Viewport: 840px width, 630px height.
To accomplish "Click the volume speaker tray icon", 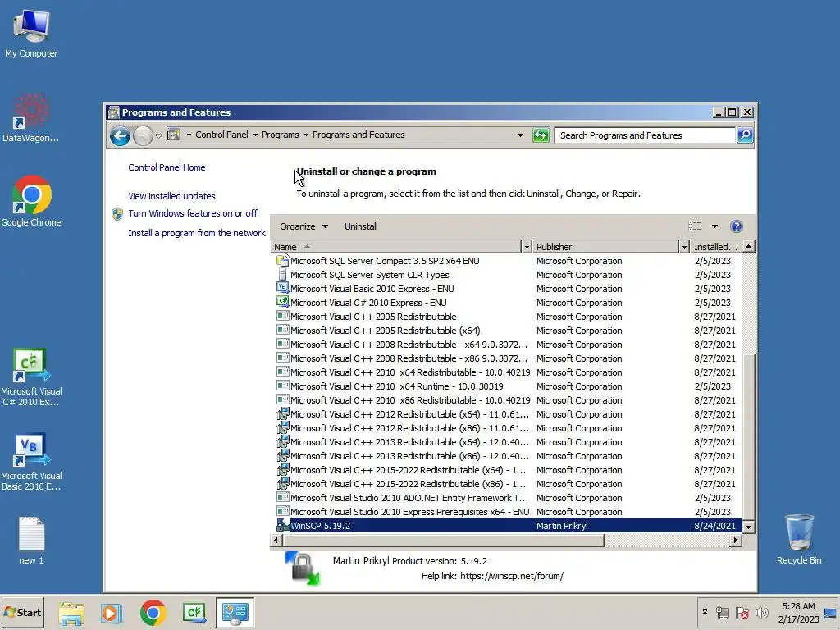I will (x=761, y=612).
